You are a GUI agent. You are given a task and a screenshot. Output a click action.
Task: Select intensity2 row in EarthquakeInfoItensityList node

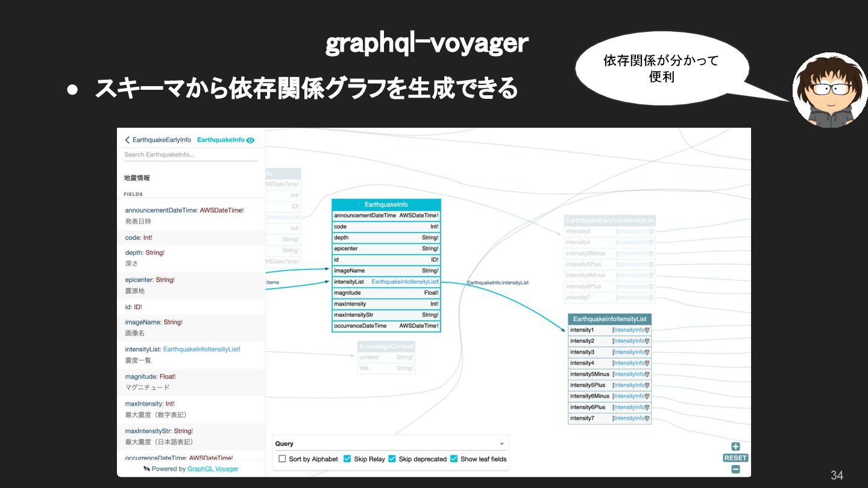(x=610, y=341)
